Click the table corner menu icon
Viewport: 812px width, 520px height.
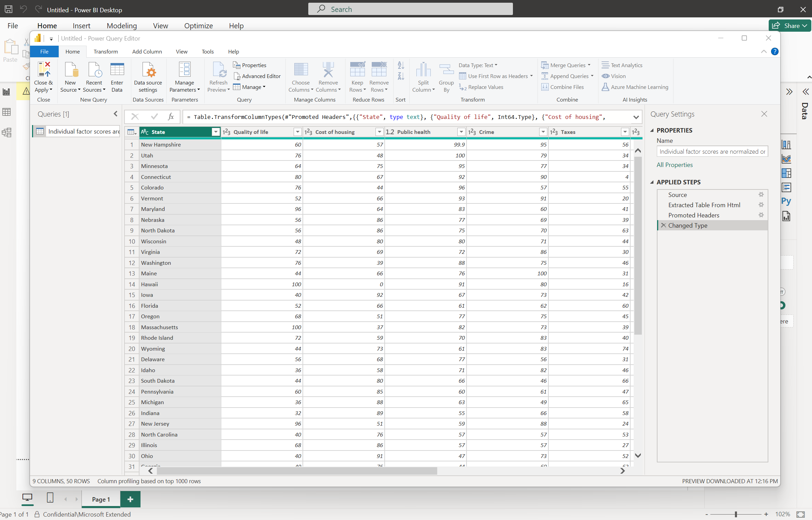(x=132, y=132)
